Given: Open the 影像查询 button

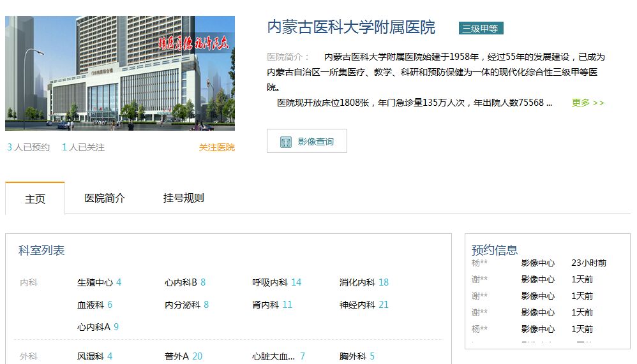Looking at the screenshot, I should [x=307, y=141].
